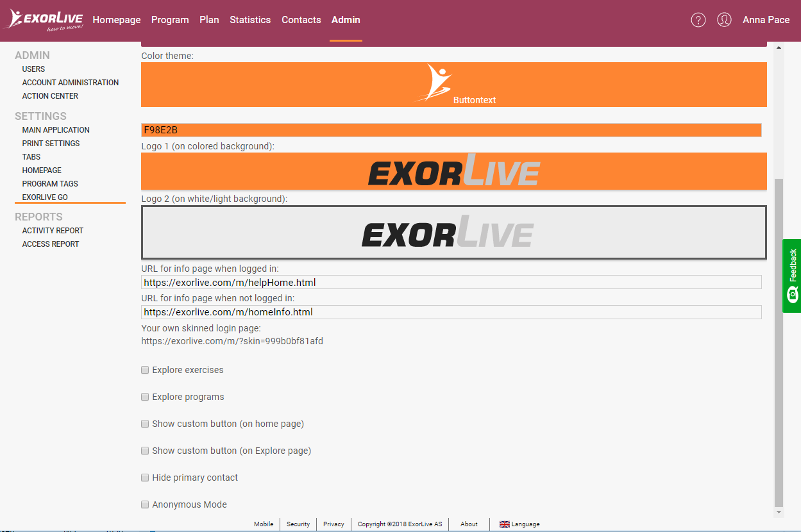Go to Action Center

(x=50, y=96)
